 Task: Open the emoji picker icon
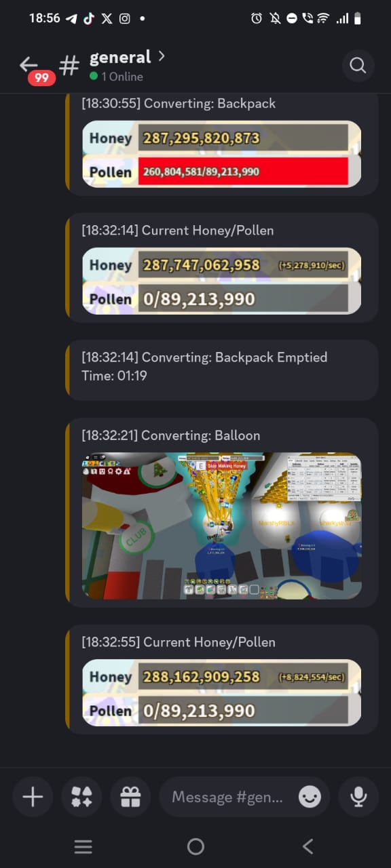click(x=310, y=797)
